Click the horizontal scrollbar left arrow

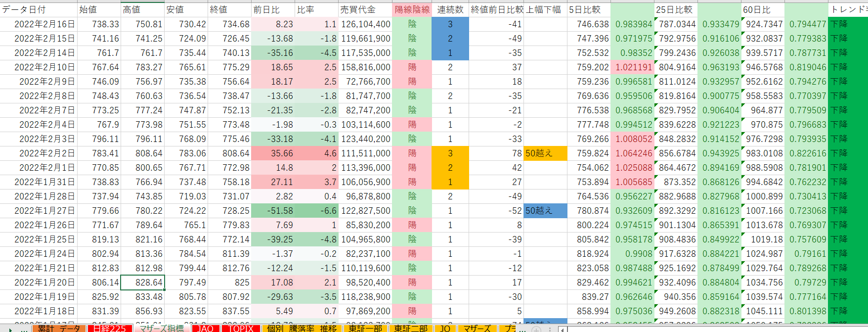pos(563,329)
